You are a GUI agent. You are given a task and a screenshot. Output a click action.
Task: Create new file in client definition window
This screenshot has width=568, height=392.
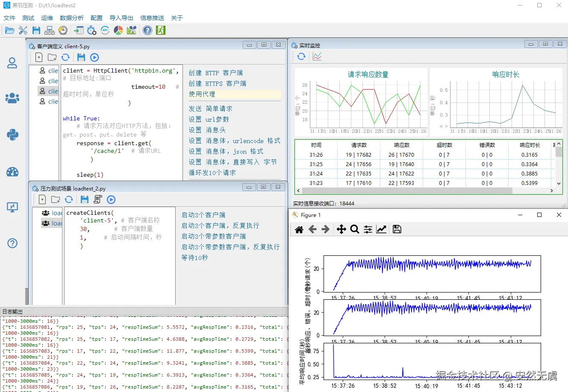(x=39, y=57)
